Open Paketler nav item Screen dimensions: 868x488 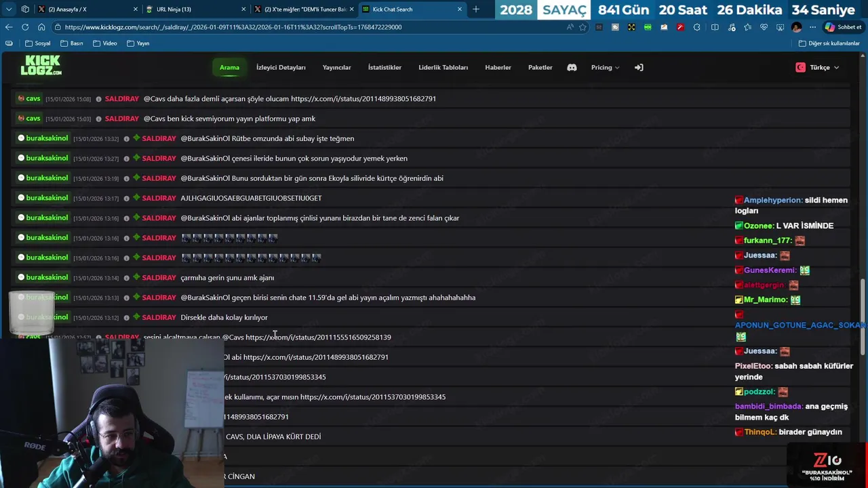540,67
